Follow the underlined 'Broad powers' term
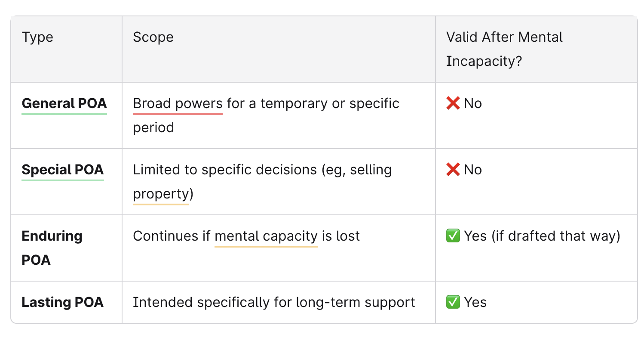This screenshot has width=644, height=347. 178,104
